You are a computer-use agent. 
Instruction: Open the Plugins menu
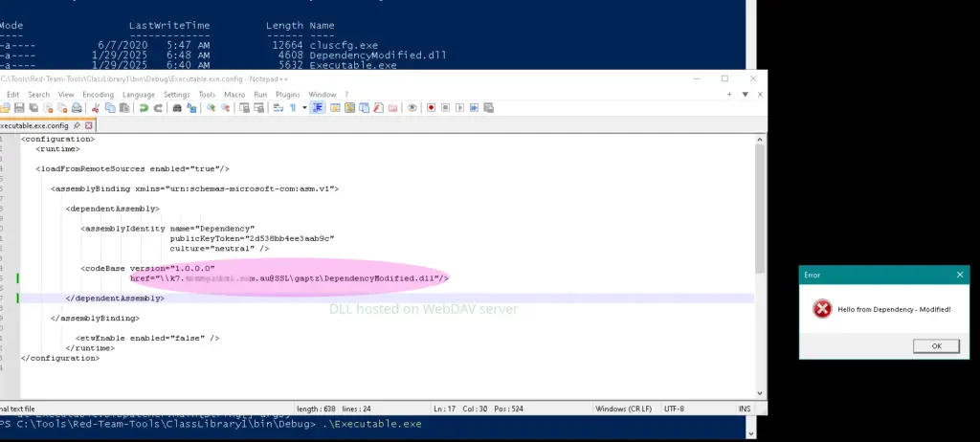point(287,95)
